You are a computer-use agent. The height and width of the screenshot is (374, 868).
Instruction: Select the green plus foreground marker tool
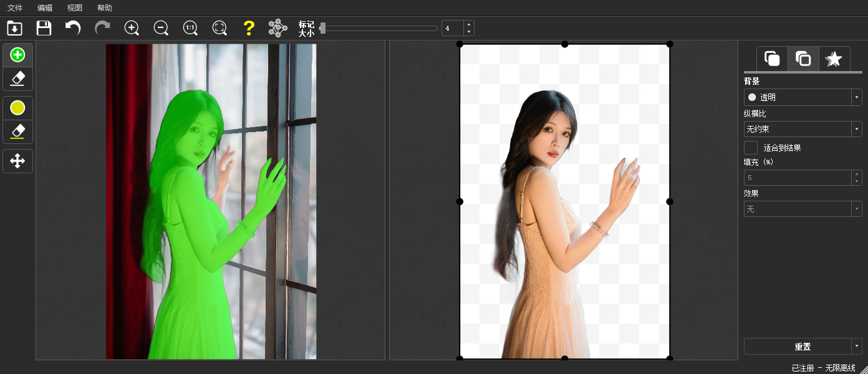tap(17, 55)
